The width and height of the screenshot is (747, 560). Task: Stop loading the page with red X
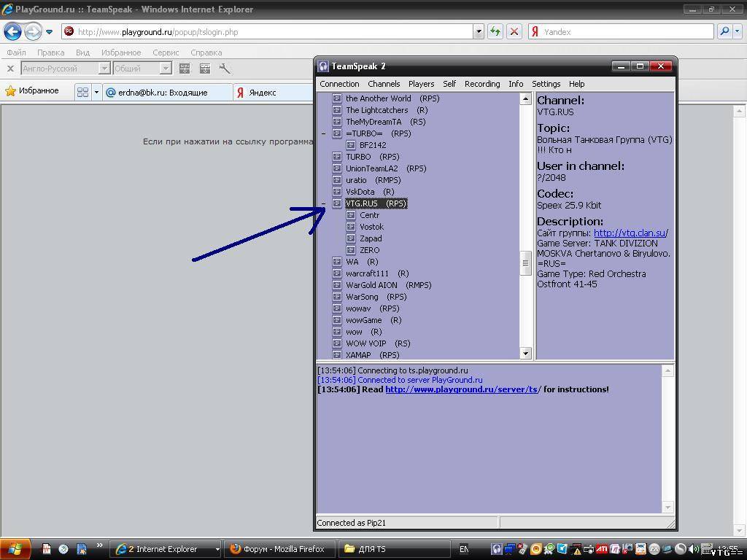[514, 32]
